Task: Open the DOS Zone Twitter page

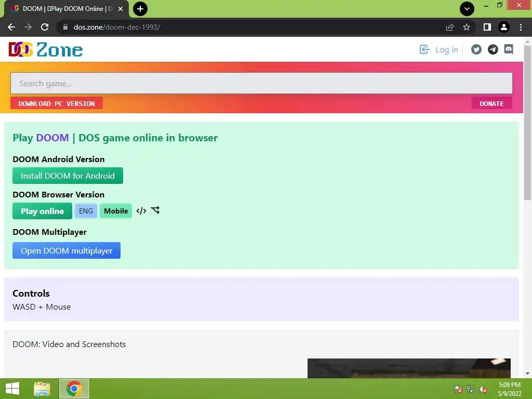Action: coord(476,49)
